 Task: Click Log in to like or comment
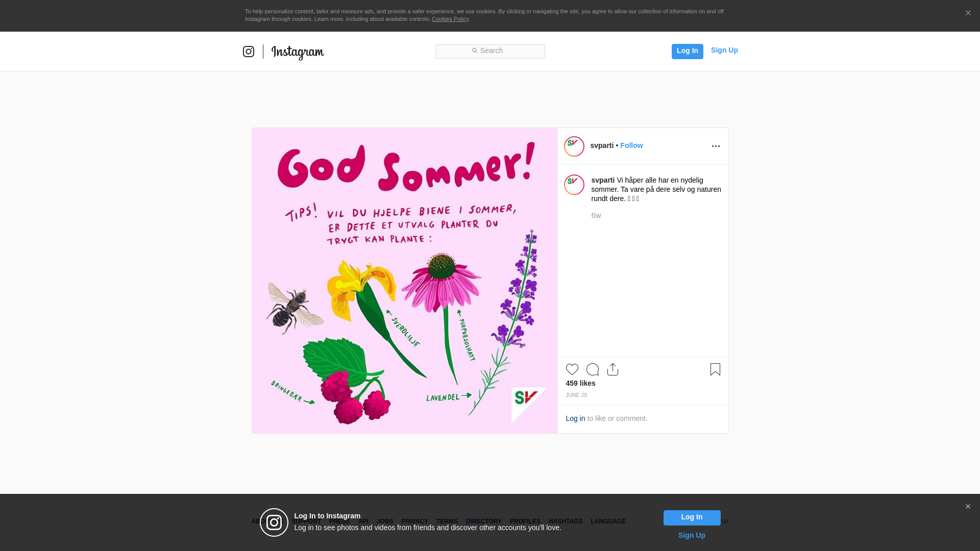coord(575,418)
